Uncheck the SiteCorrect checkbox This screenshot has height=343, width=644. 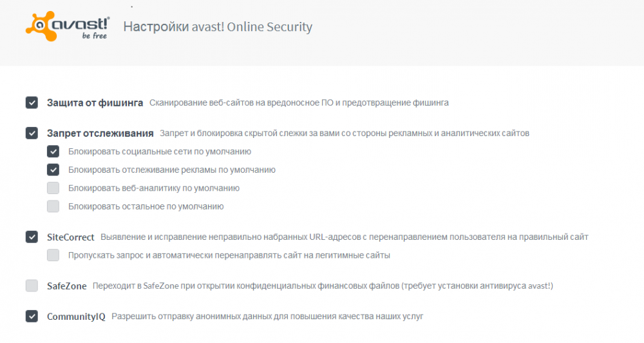(x=32, y=237)
